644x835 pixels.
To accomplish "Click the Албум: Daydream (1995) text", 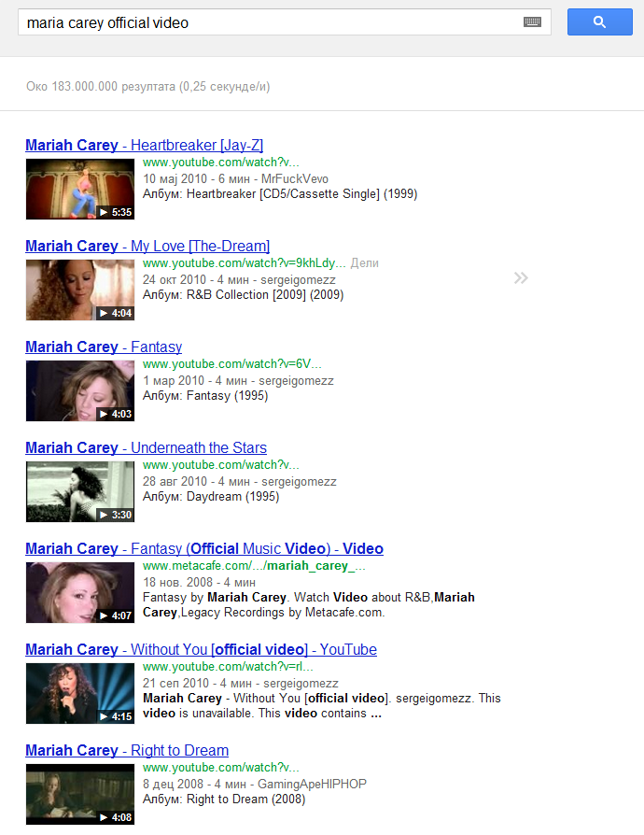I will [x=211, y=496].
